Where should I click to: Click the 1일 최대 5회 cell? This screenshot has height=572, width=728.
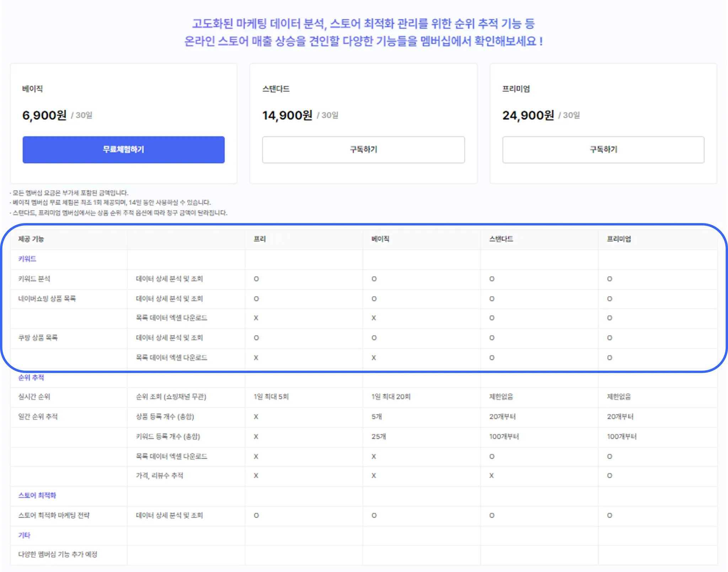pos(271,397)
